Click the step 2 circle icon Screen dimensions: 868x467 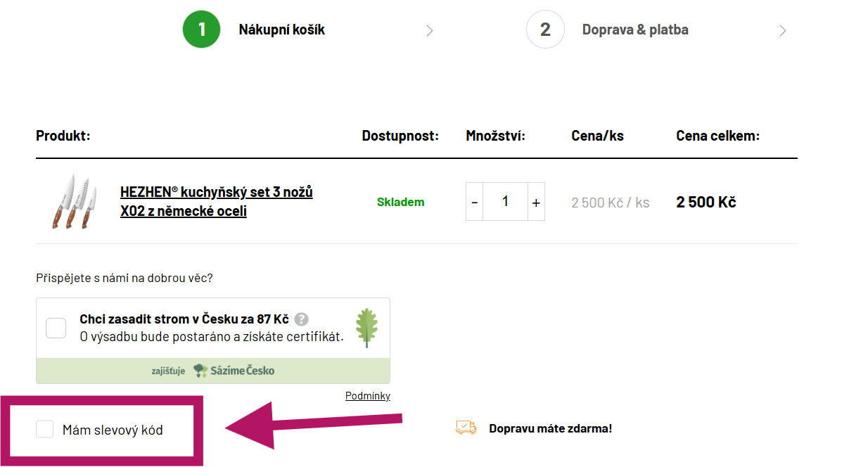coord(545,30)
